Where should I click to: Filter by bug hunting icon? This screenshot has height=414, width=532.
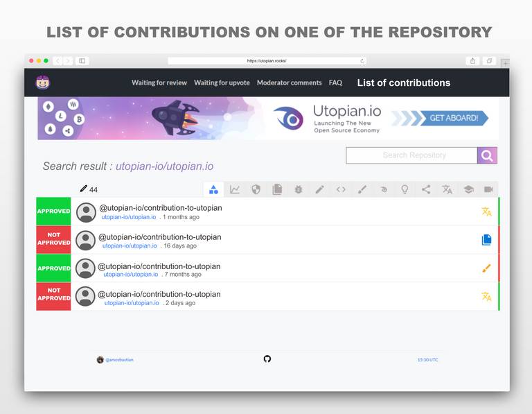tap(299, 189)
